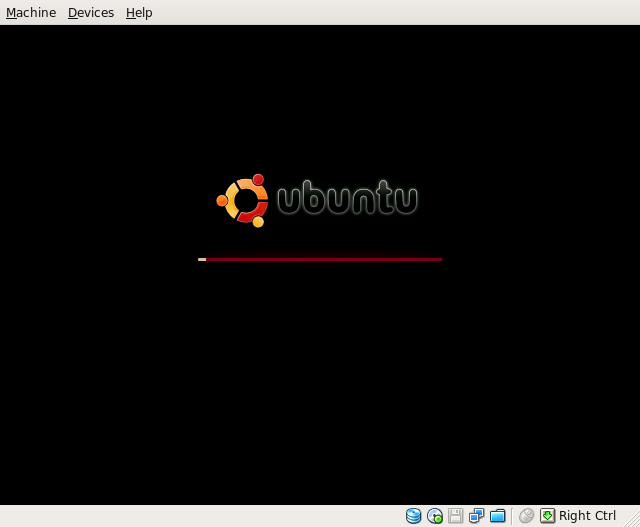Click the shared folders status icon
The width and height of the screenshot is (640, 527).
(498, 516)
